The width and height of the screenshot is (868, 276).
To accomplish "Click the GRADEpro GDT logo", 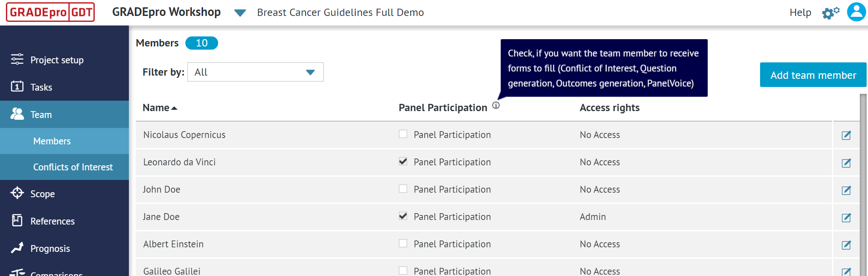I will [x=50, y=12].
